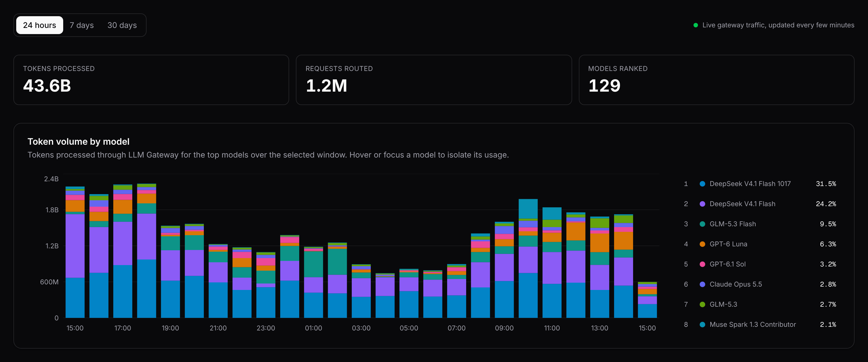The image size is (868, 362).
Task: Switch to the 7 days tab
Action: [x=82, y=25]
